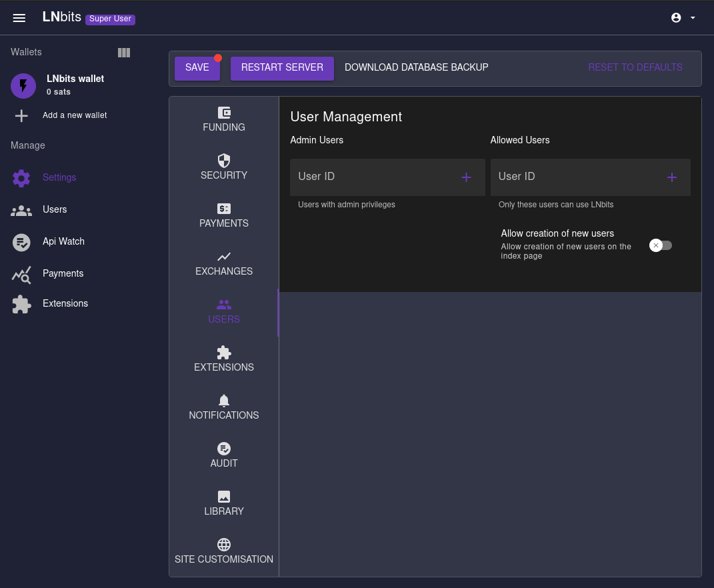Switch to the Security settings tab

coord(223,167)
